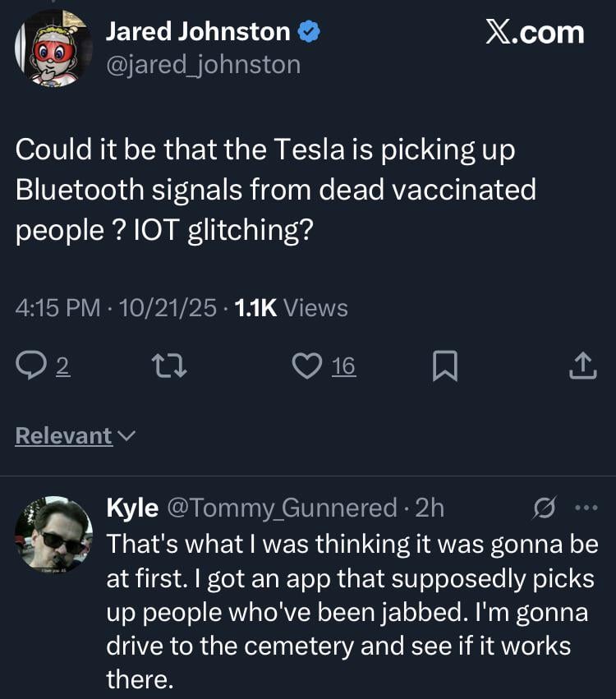Click the 2h timestamp on Kyle's reply
This screenshot has height=699, width=616.
tap(430, 508)
